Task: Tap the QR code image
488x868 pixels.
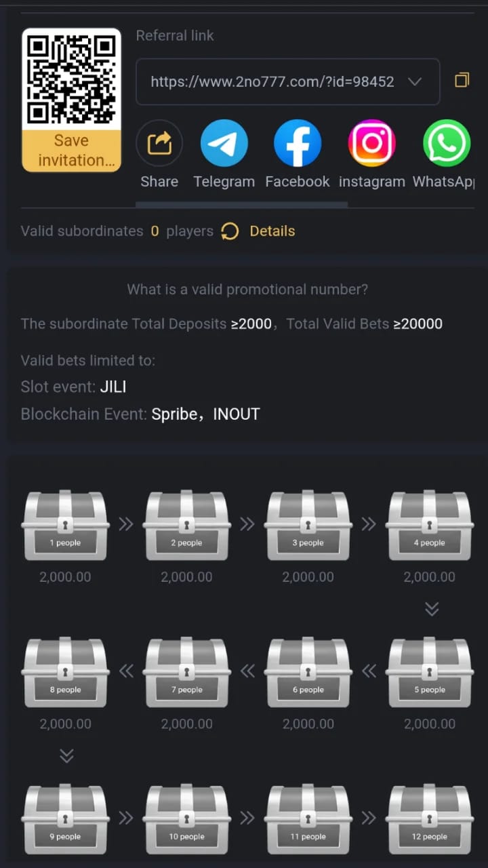Action: pos(71,79)
